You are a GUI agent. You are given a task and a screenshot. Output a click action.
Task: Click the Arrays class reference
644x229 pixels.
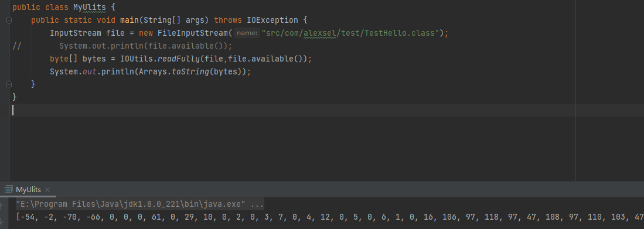(153, 72)
